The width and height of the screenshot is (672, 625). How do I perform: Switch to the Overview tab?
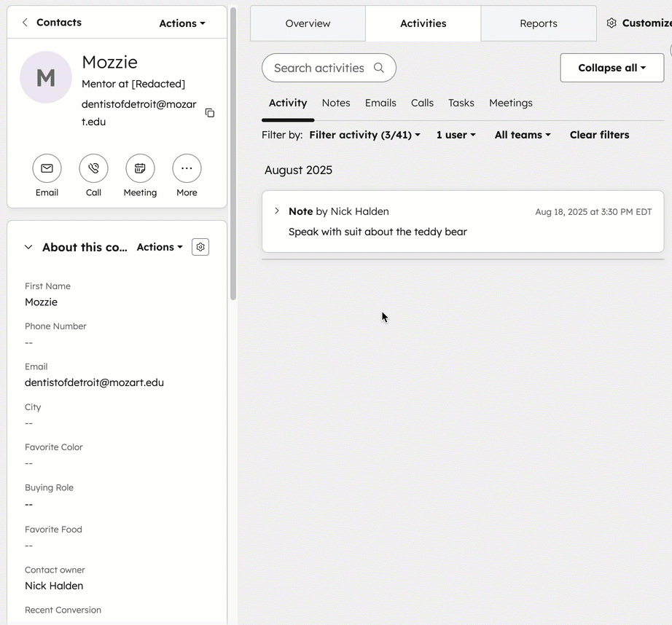(308, 23)
